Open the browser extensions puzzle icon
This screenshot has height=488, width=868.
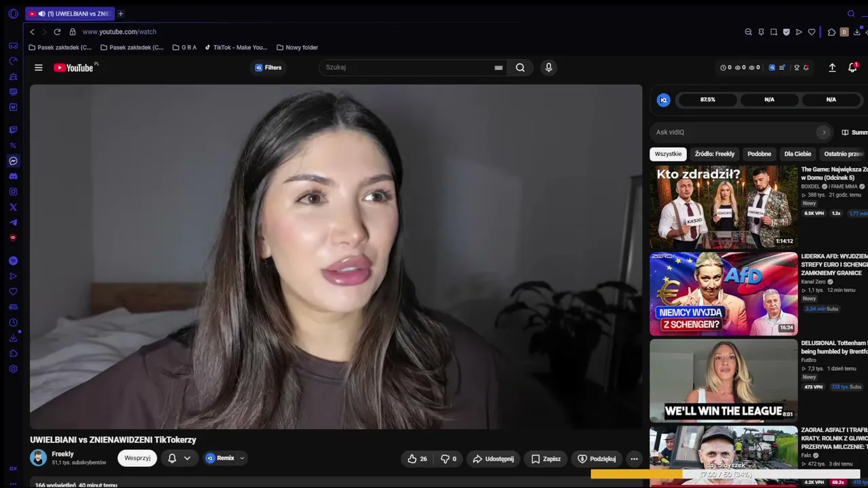(832, 32)
